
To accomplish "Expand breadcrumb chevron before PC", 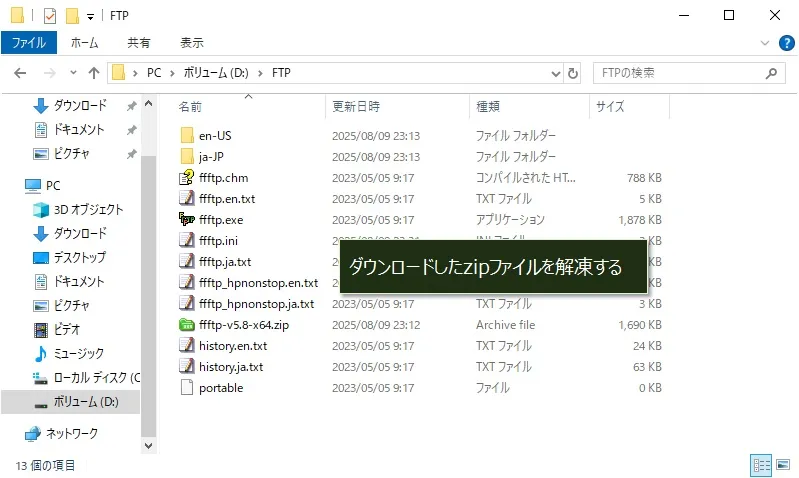I will pyautogui.click(x=135, y=73).
